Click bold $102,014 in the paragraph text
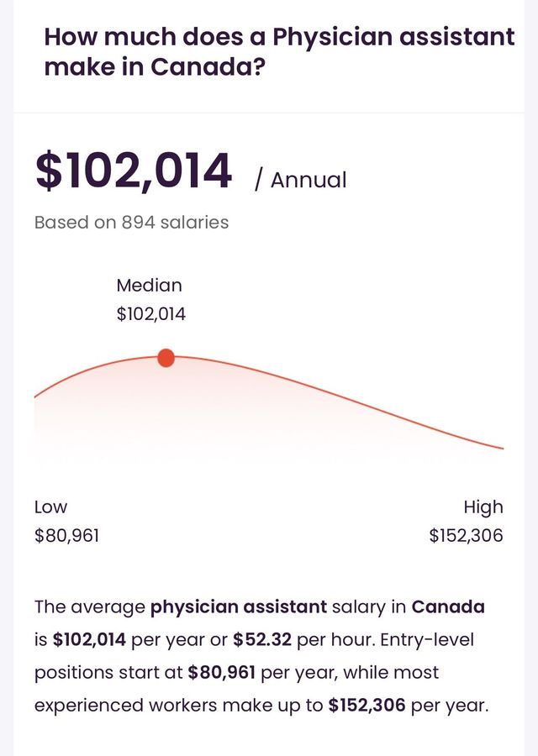 pyautogui.click(x=89, y=640)
